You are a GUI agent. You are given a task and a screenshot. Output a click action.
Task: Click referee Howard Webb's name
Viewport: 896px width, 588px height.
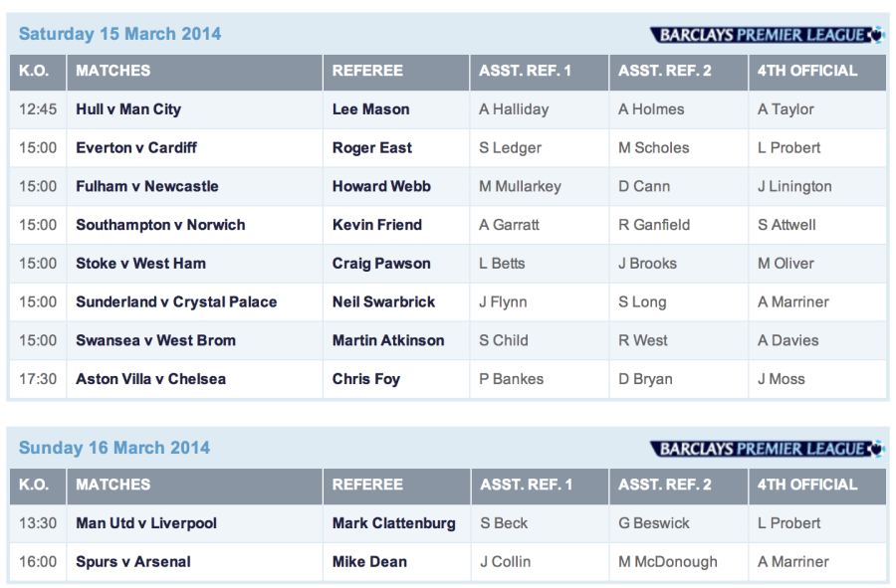pos(375,186)
